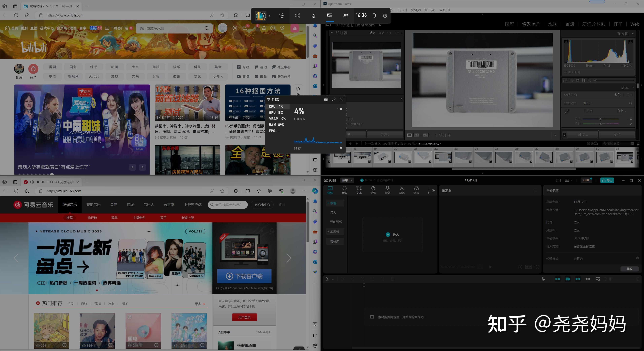Screen dimensions: 644x351
Task: Open NetEase 排行榜 sub-tab
Action: [x=92, y=218]
